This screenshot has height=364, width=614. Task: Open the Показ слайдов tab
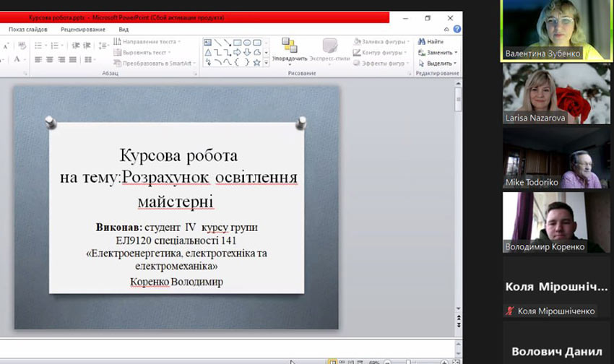point(27,30)
